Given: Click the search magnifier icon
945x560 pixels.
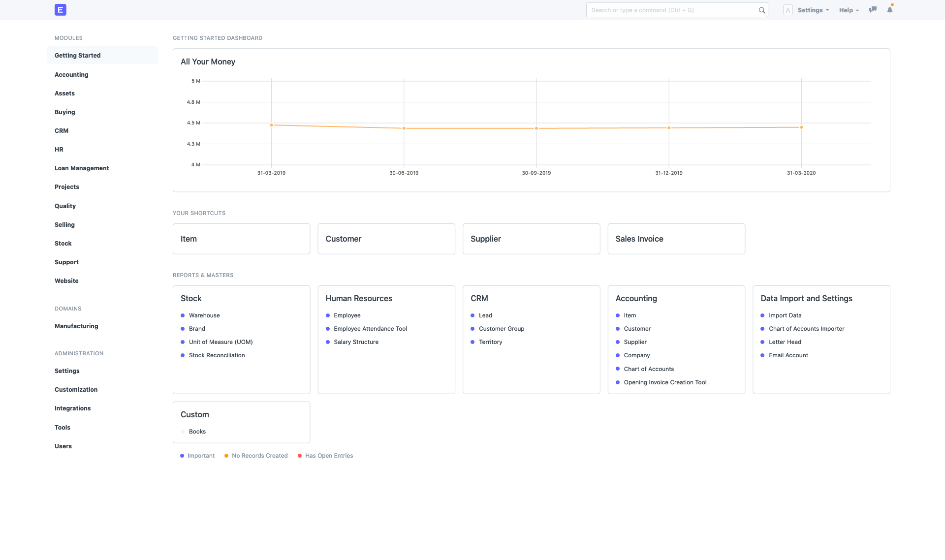Looking at the screenshot, I should click(761, 10).
